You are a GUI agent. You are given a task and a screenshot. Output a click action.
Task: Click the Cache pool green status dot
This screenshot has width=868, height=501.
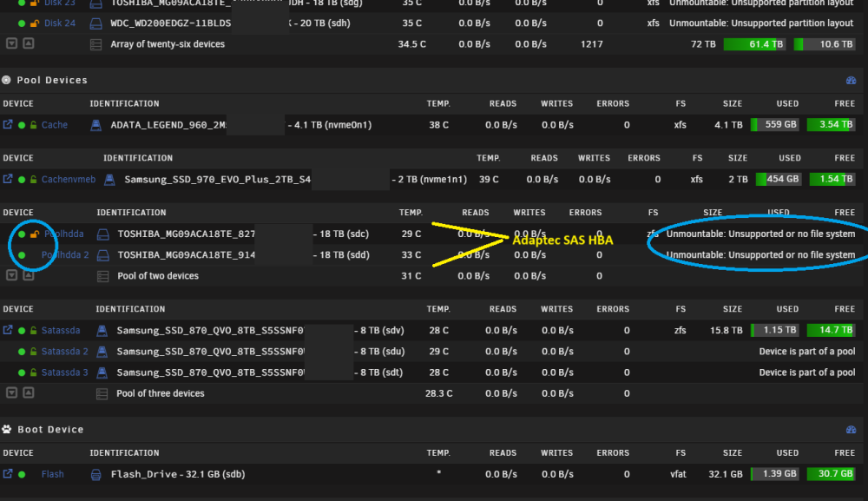tap(22, 125)
